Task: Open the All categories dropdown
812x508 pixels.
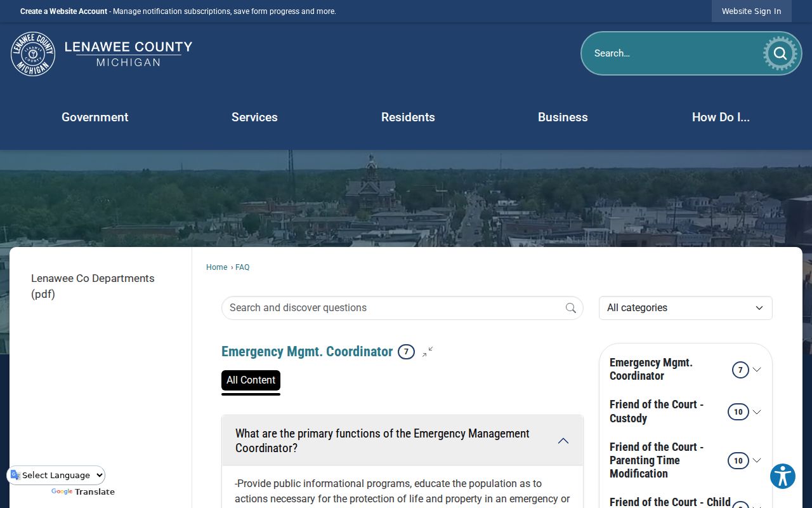Action: pyautogui.click(x=686, y=308)
